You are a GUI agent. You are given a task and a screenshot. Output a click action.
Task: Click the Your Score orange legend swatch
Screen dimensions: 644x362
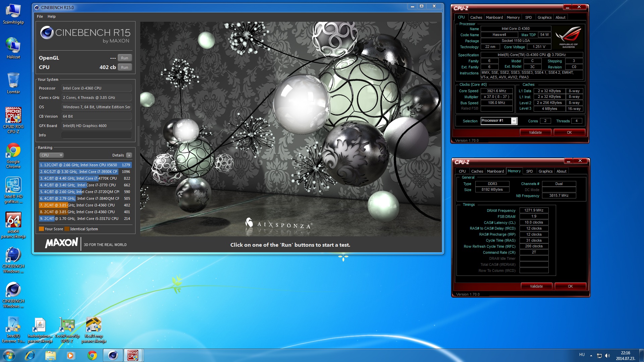point(41,229)
